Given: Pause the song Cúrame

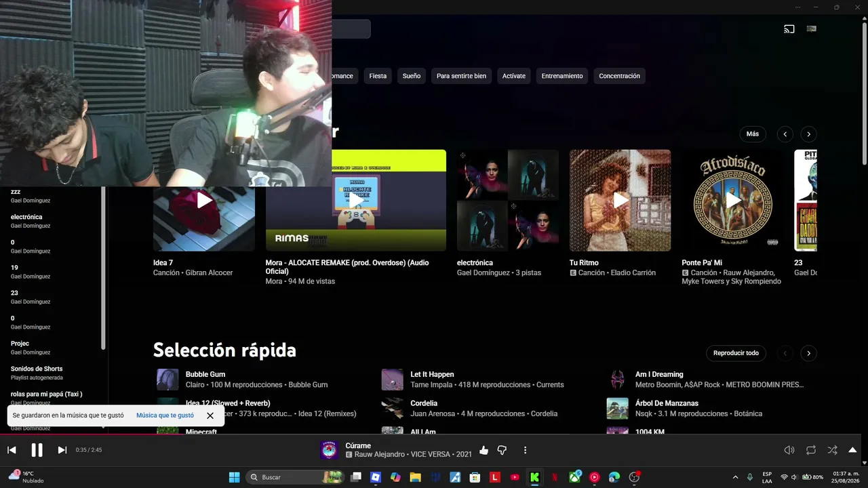Looking at the screenshot, I should [37, 450].
